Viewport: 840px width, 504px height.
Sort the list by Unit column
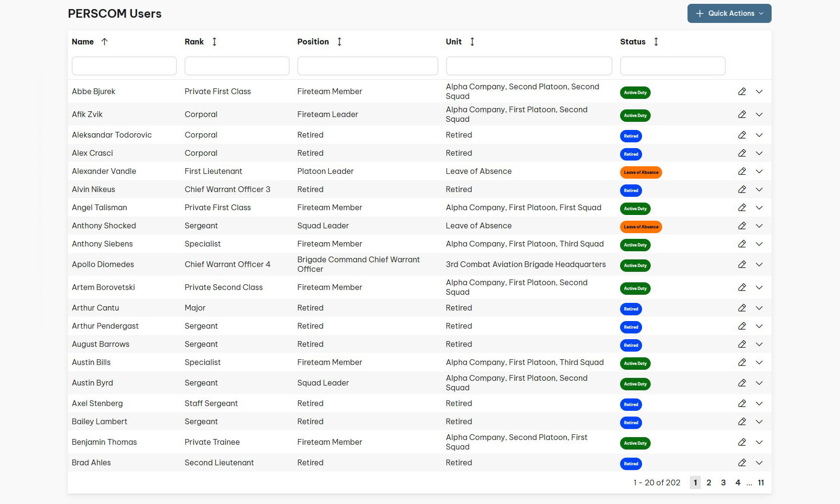[472, 42]
